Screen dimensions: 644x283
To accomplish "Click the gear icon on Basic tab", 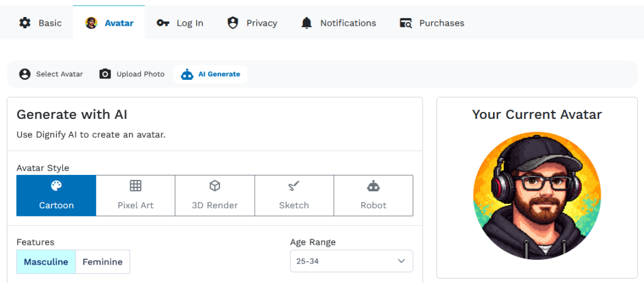I will point(25,23).
